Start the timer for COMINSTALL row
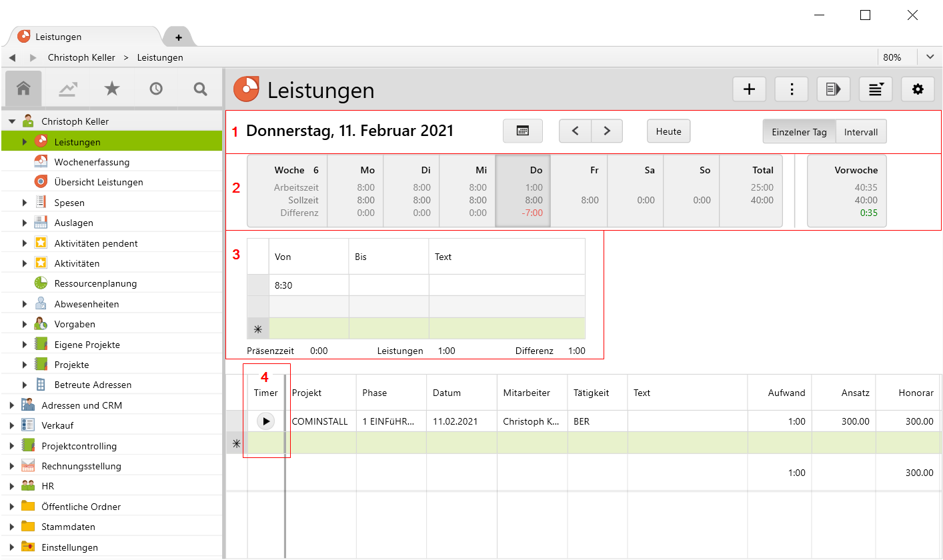 [265, 421]
